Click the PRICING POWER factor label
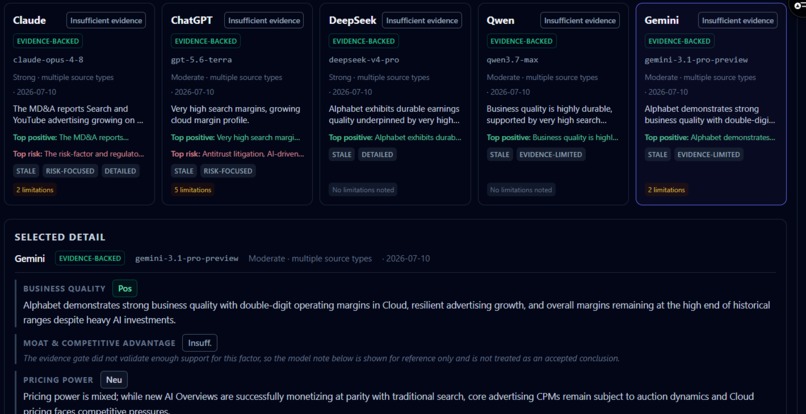Screen dimensions: 806x414 click(x=58, y=380)
